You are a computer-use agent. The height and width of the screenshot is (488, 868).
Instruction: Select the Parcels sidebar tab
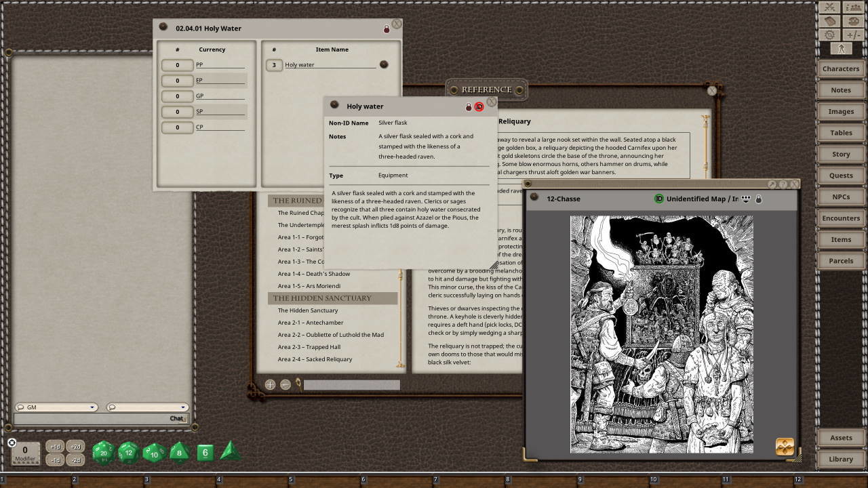pos(840,260)
